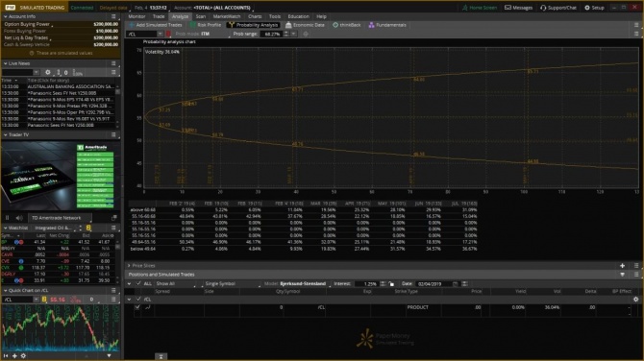Screen dimensions: 644x361
Task: Collapse the /CL positions group
Action: (x=130, y=300)
